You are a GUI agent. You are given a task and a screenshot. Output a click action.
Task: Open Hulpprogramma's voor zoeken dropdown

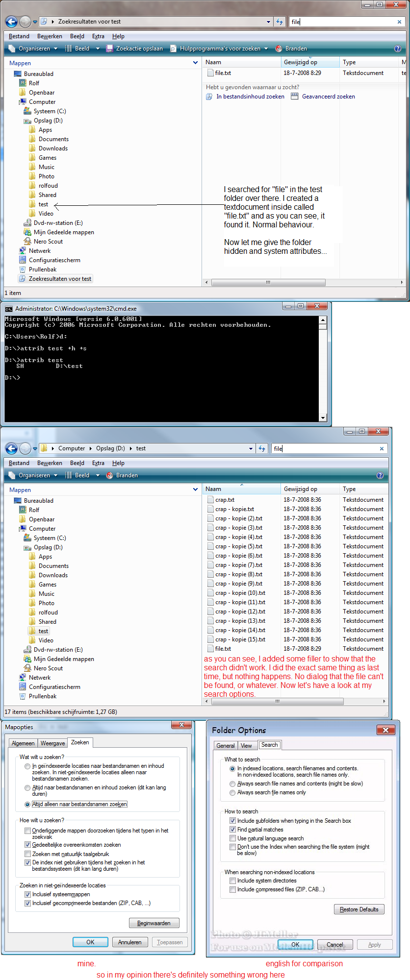[219, 49]
